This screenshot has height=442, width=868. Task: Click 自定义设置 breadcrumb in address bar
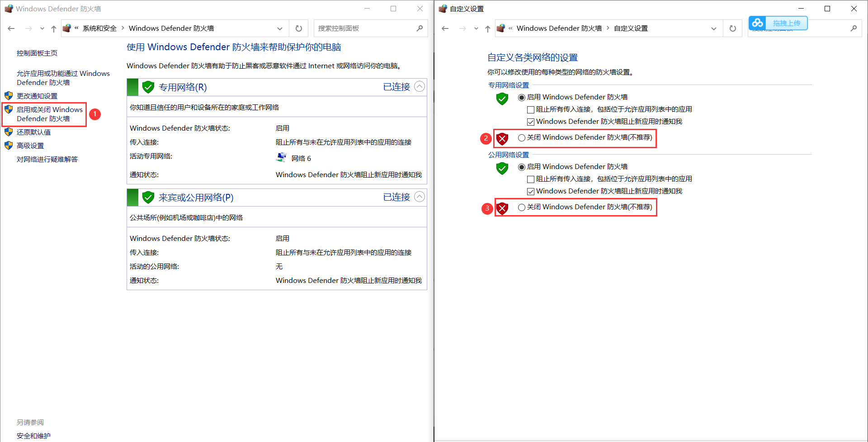point(631,28)
